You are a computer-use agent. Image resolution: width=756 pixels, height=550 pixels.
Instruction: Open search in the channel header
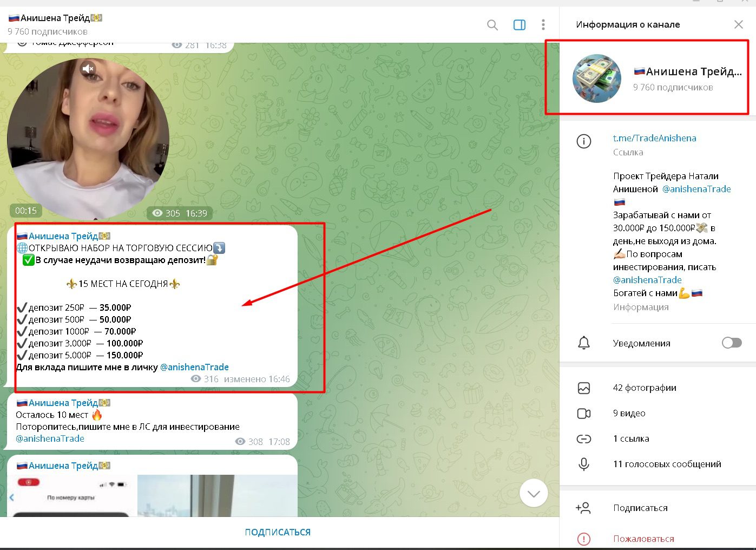492,25
